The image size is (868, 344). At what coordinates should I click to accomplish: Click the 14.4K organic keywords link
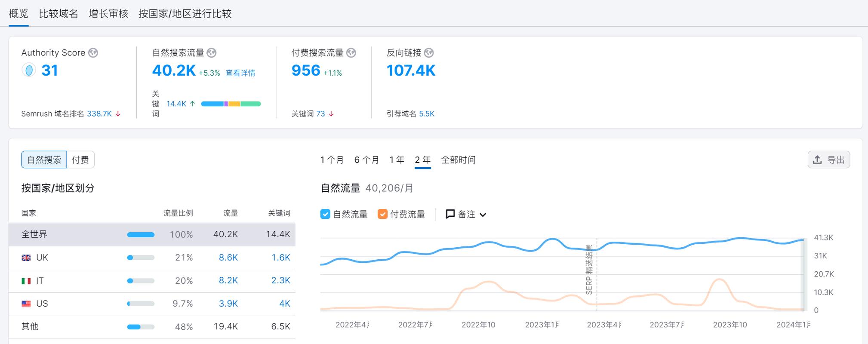[x=176, y=104]
